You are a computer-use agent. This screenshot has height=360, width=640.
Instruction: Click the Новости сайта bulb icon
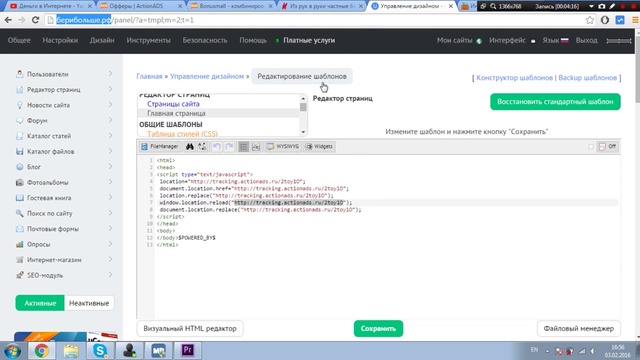19,105
